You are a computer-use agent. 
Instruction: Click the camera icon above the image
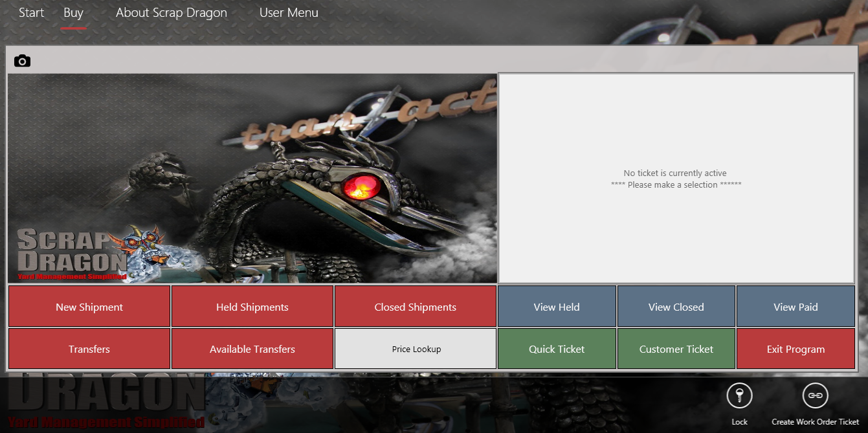22,61
